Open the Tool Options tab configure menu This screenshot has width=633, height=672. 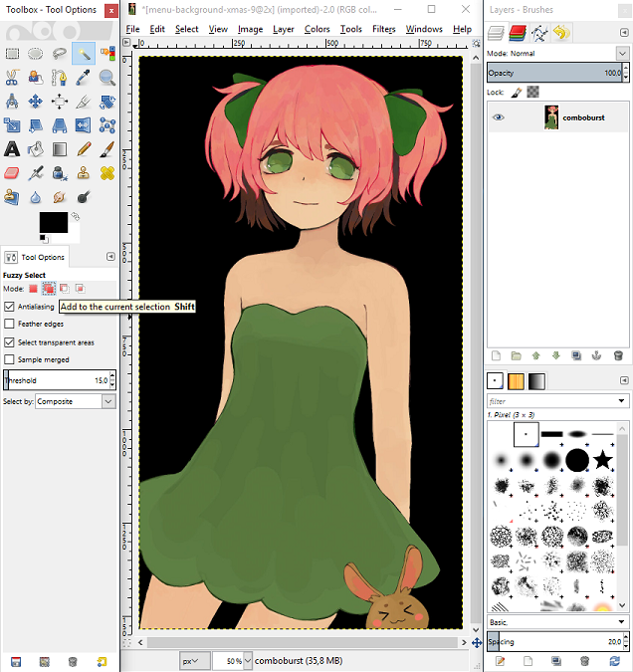110,257
